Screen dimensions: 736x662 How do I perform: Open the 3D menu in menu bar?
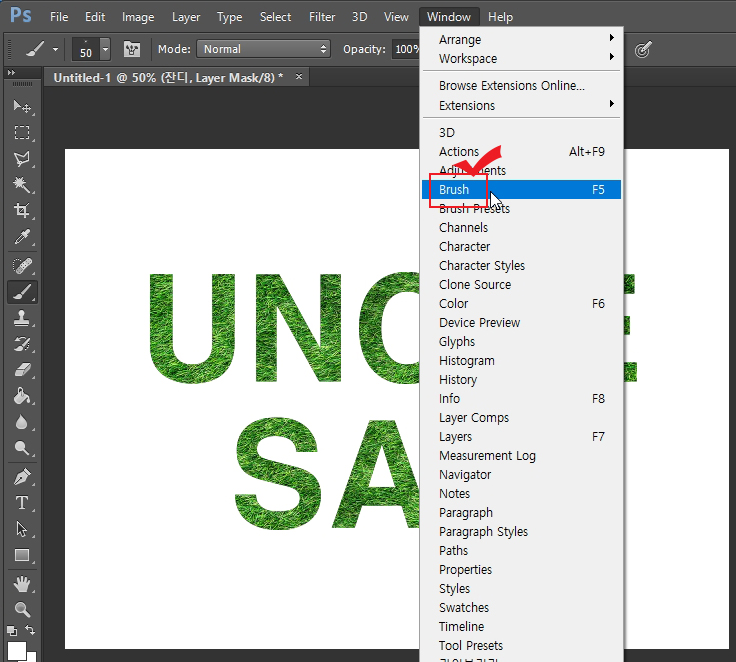360,17
